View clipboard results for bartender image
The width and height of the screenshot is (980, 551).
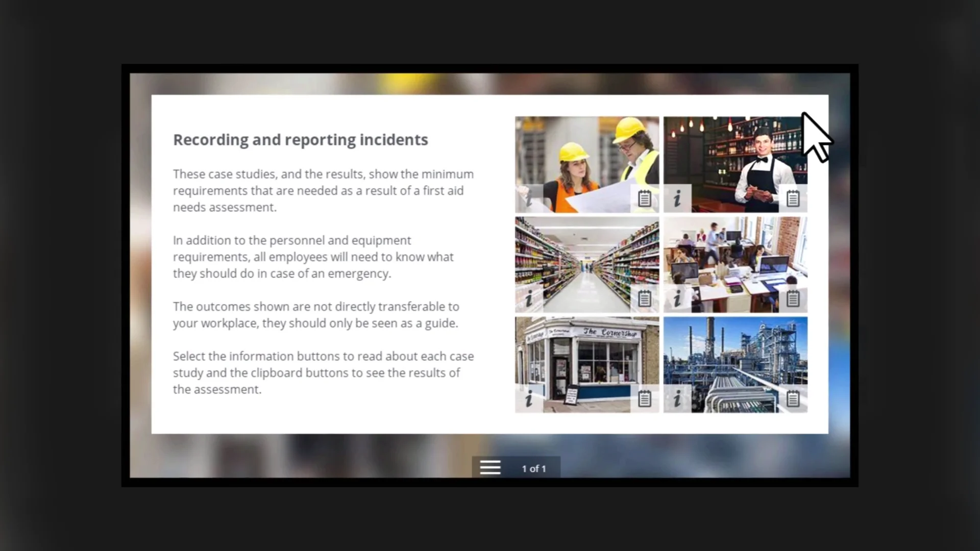pos(793,198)
